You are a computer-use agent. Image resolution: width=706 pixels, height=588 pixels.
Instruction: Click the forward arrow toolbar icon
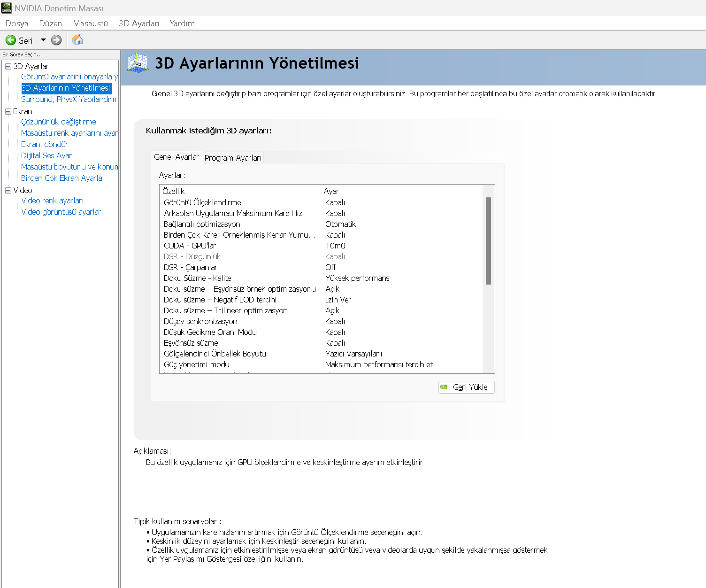tap(56, 40)
